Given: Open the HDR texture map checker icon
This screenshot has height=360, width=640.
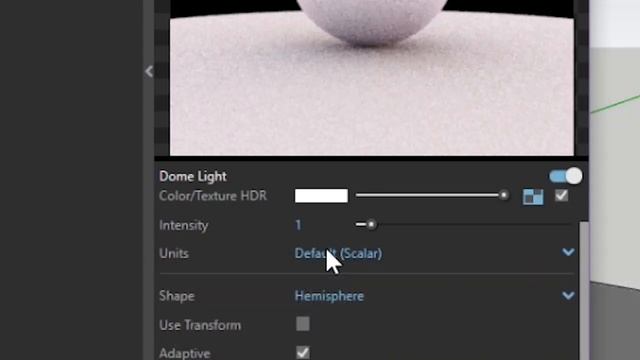Looking at the screenshot, I should (x=533, y=196).
